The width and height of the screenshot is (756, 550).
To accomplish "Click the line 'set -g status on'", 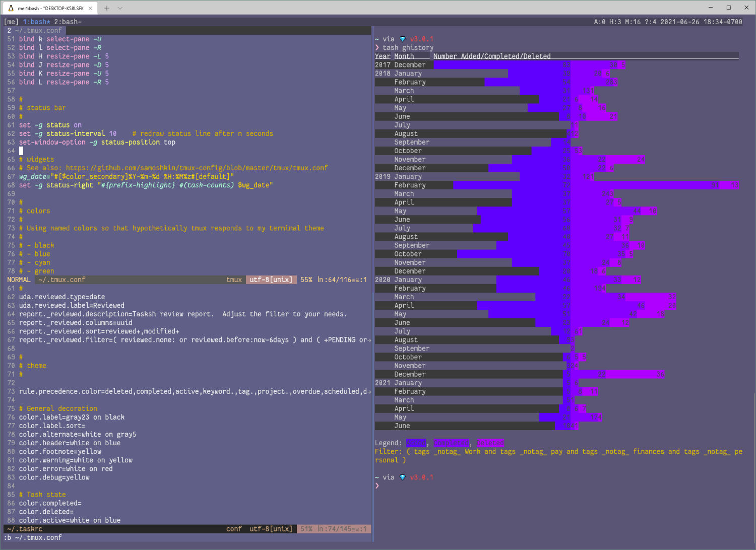I will [x=50, y=125].
